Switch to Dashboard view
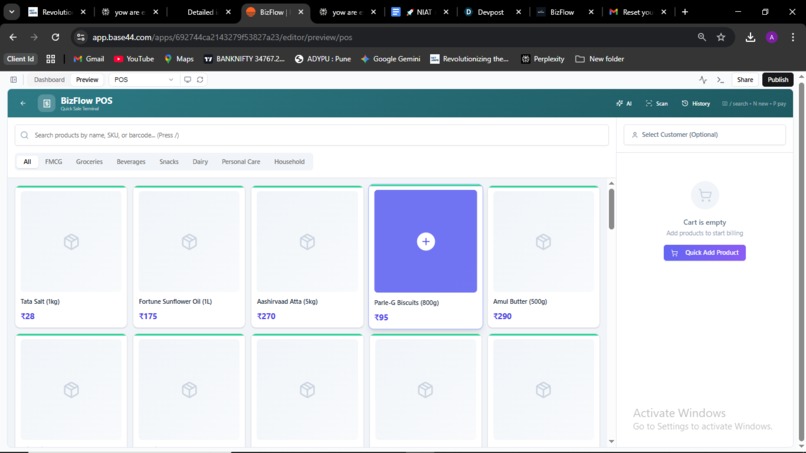Screen dimensions: 806x453 point(49,80)
